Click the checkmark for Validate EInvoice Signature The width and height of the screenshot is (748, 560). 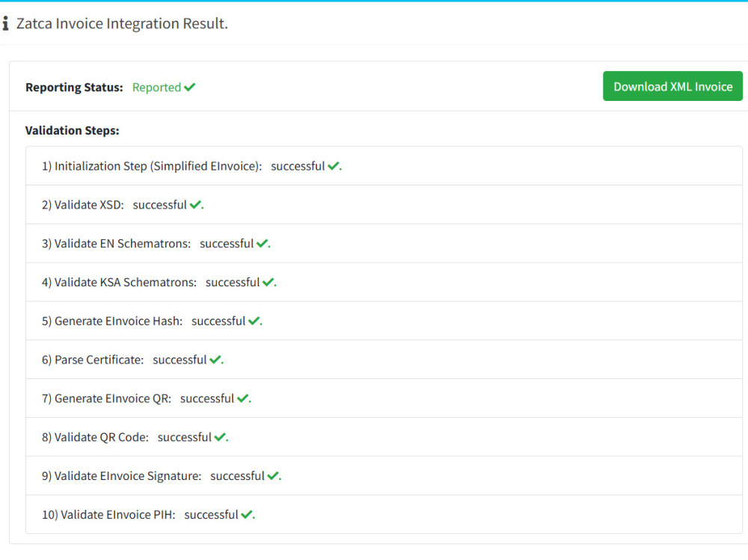click(x=274, y=476)
